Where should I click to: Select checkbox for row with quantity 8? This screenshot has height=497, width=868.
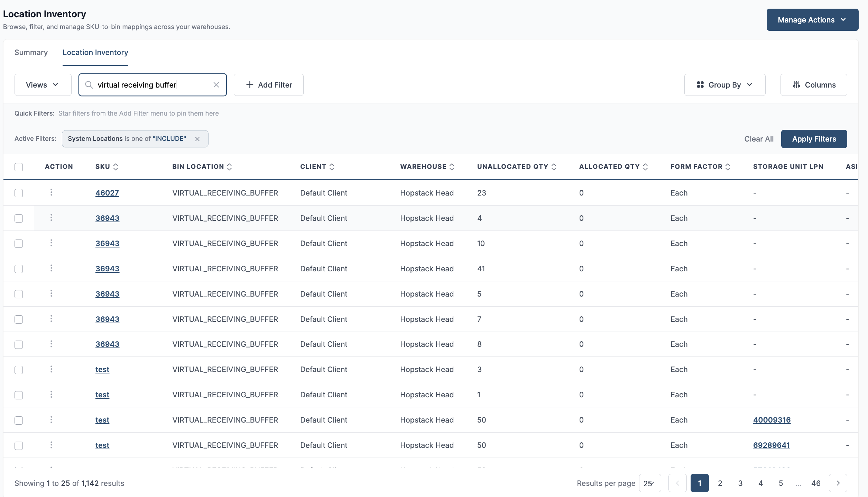click(19, 345)
